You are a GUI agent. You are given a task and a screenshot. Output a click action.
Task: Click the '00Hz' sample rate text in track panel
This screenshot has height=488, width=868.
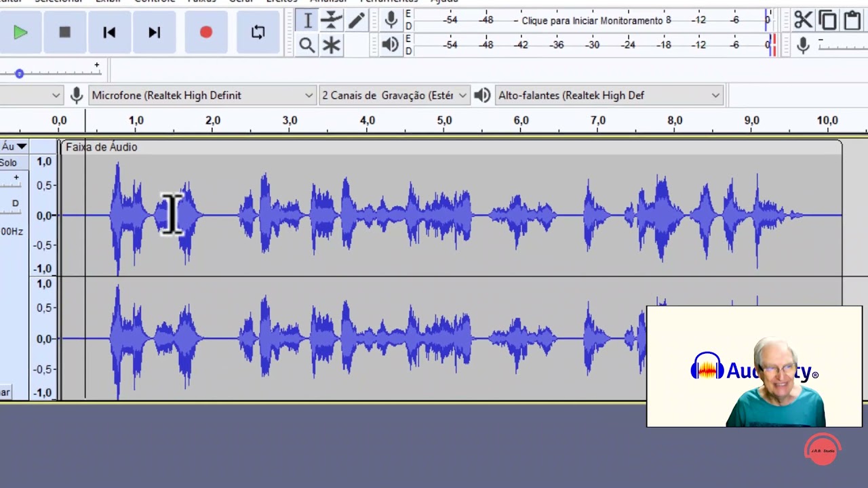[12, 231]
